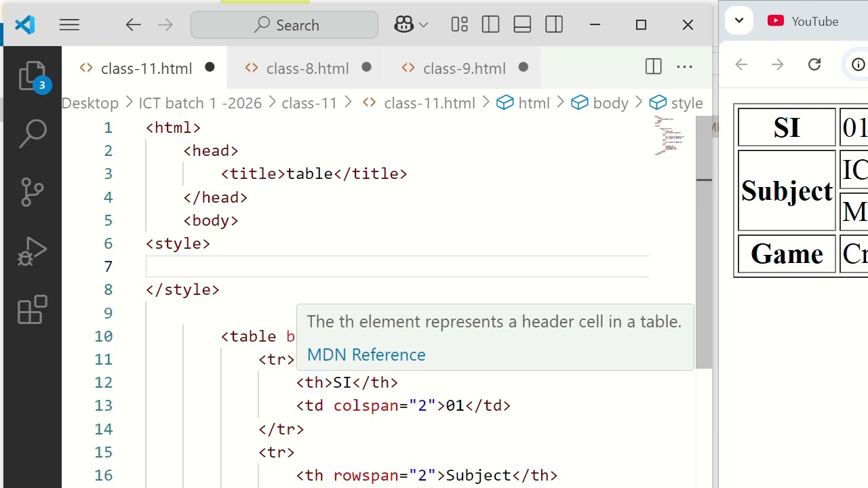Split the editor to the right
The height and width of the screenshot is (488, 868).
click(653, 66)
